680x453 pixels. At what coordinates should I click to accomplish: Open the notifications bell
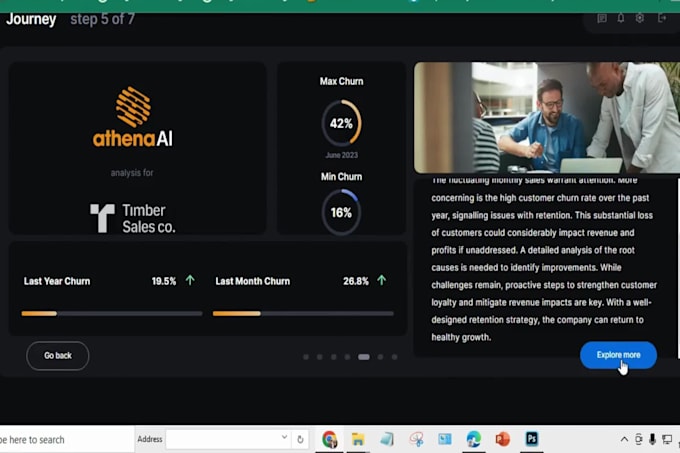pos(621,18)
